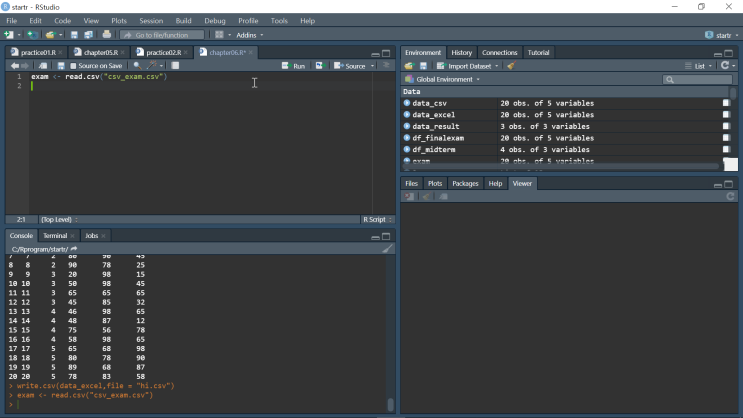Open the Addins dropdown
Viewport: 743px width, 418px height.
pyautogui.click(x=250, y=35)
